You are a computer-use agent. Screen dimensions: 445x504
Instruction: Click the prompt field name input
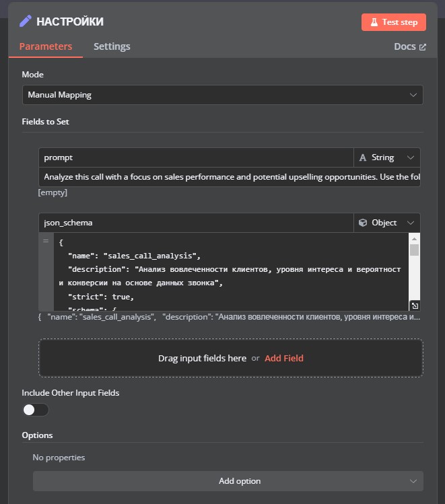[x=196, y=157]
